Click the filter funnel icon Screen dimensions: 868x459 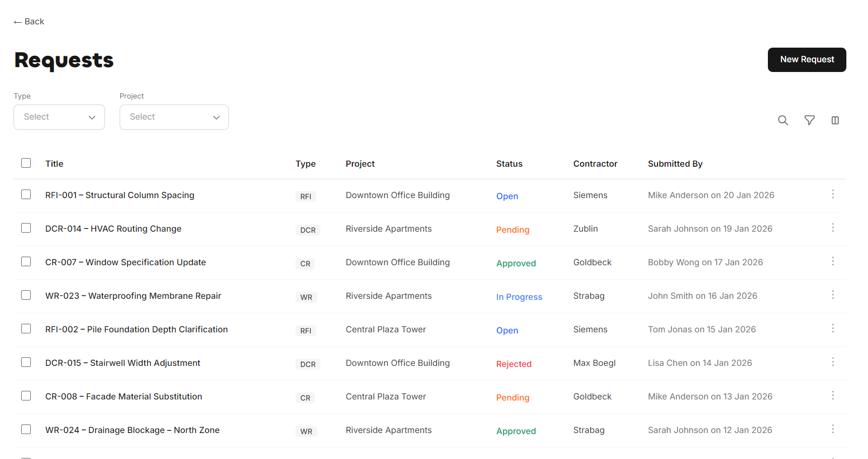point(809,120)
